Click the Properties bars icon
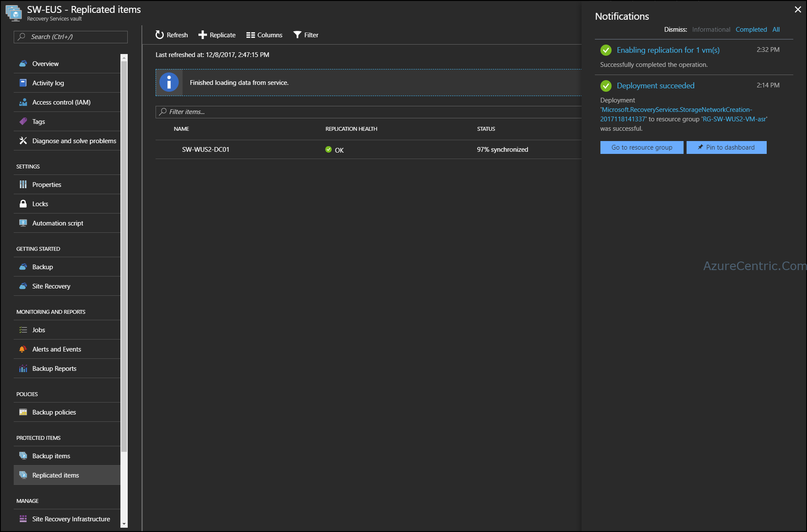 tap(23, 184)
